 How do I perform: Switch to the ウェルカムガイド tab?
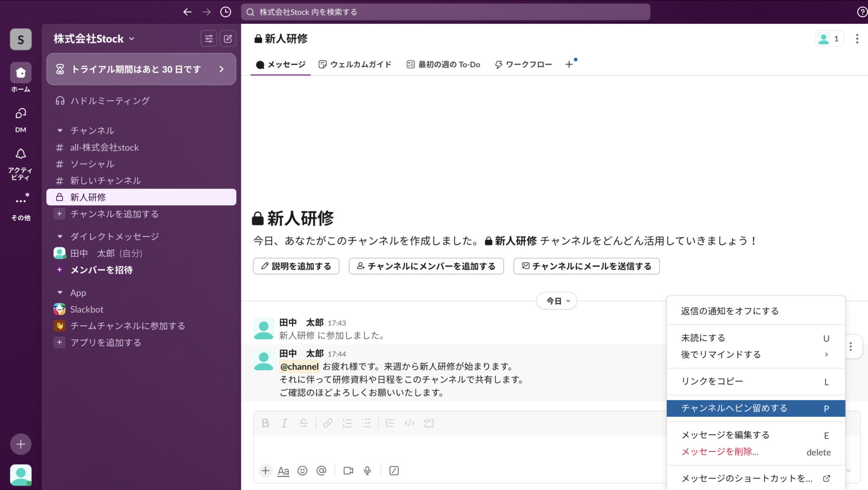(x=355, y=64)
